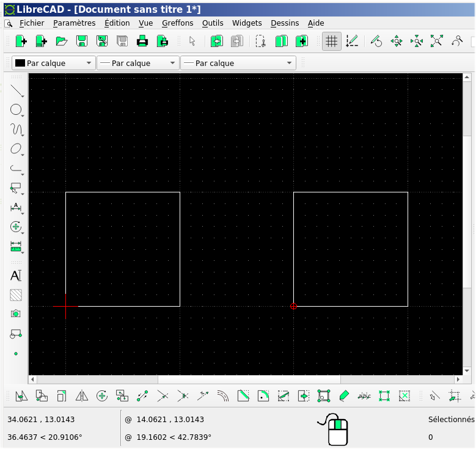Open the Outils menu
The width and height of the screenshot is (476, 449).
click(213, 23)
